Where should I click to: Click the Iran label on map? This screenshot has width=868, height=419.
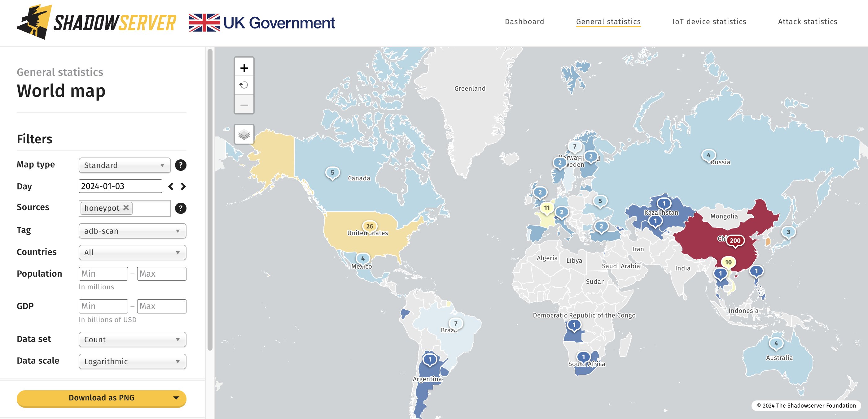[x=638, y=249]
